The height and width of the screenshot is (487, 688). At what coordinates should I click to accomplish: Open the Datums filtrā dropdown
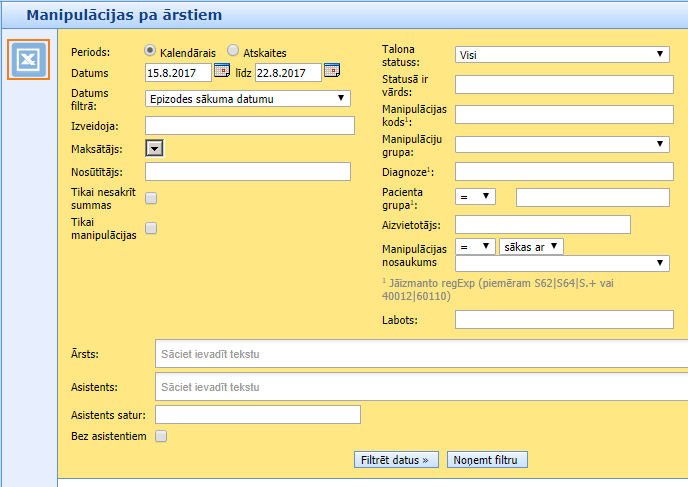[x=247, y=98]
